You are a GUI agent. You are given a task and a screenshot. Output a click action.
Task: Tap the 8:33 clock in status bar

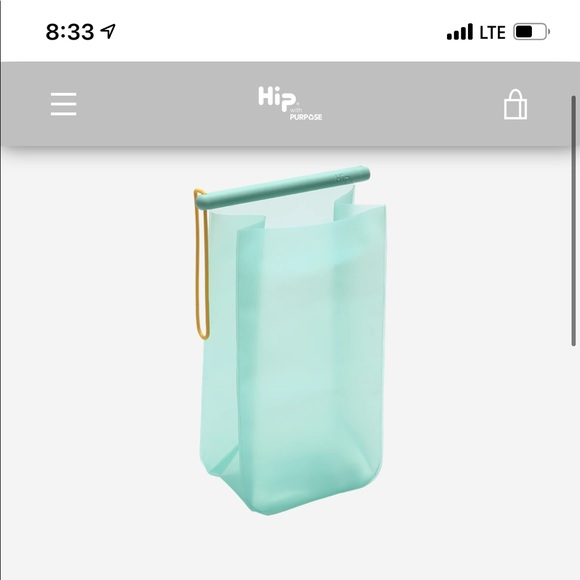(x=70, y=32)
